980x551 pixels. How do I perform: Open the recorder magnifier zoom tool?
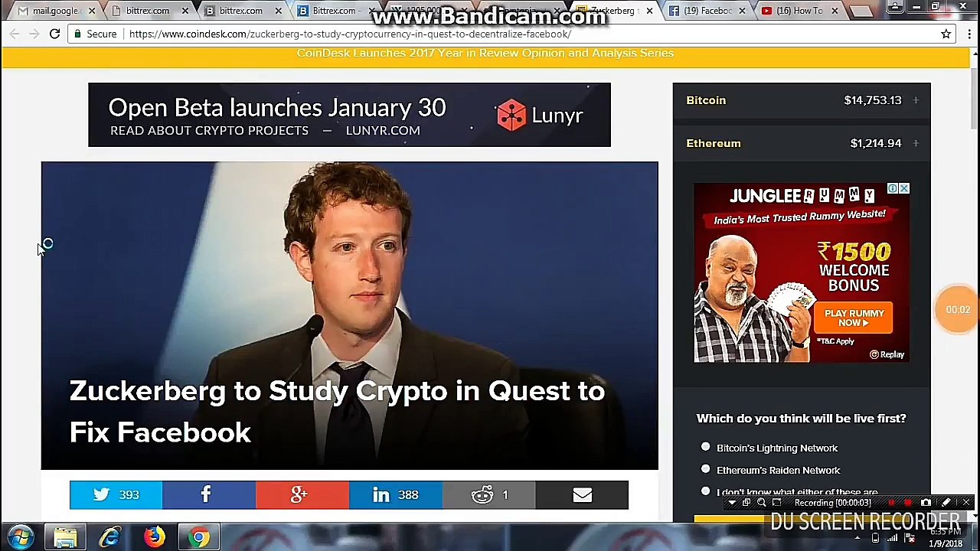tap(761, 503)
